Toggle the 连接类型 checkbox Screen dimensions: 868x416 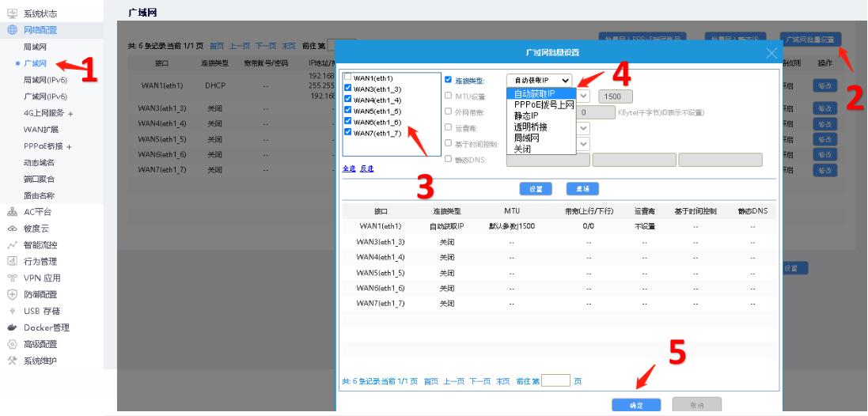pos(449,80)
